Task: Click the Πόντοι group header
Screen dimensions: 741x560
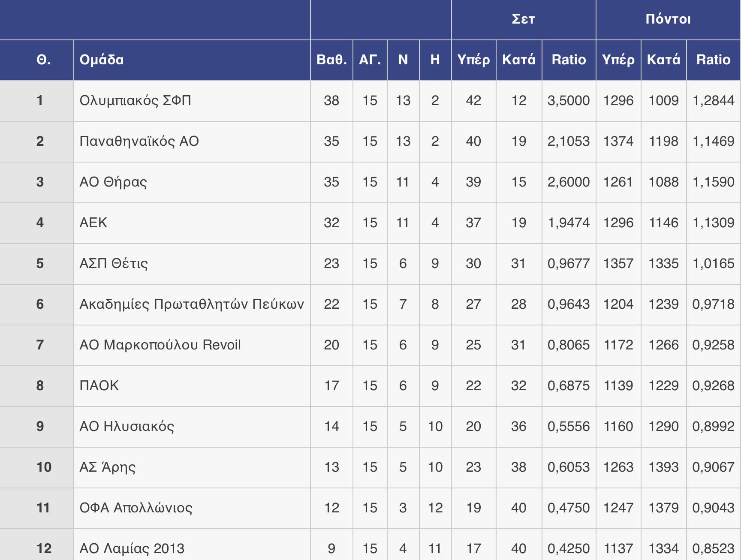Action: point(668,19)
